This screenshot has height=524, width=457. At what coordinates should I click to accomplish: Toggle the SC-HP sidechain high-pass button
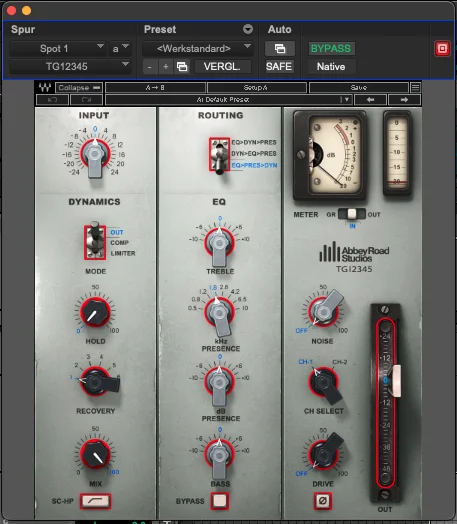(x=96, y=501)
